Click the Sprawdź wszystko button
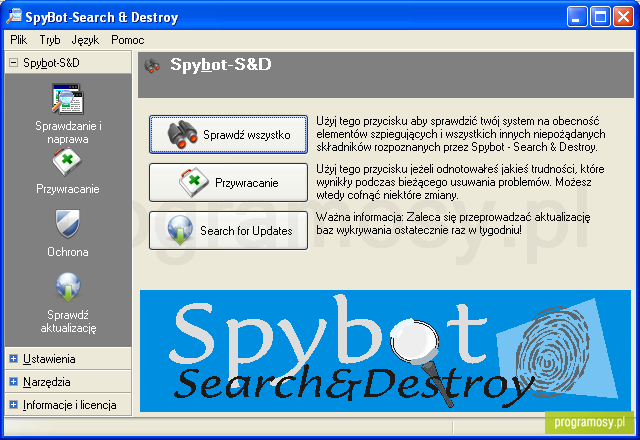This screenshot has width=640, height=440. (229, 134)
